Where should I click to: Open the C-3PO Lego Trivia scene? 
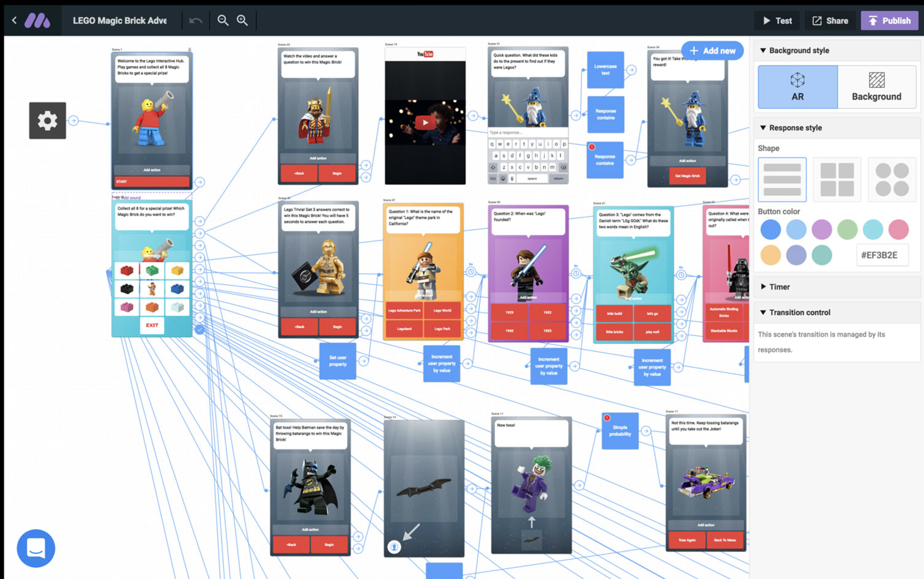[x=318, y=270]
